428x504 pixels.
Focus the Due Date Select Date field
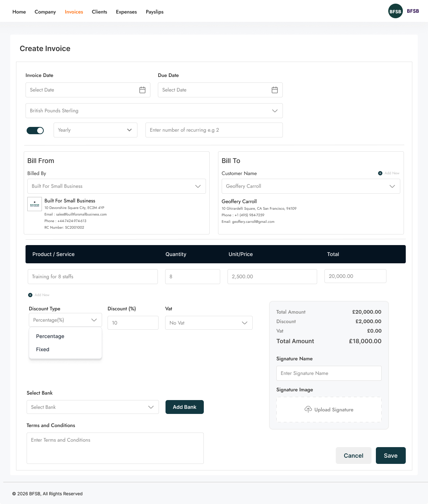[220, 90]
